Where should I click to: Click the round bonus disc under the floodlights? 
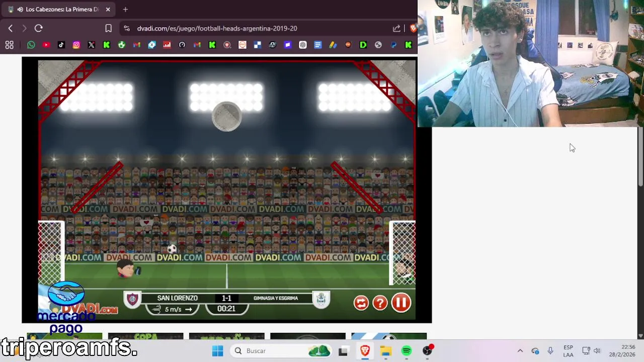coord(226,116)
